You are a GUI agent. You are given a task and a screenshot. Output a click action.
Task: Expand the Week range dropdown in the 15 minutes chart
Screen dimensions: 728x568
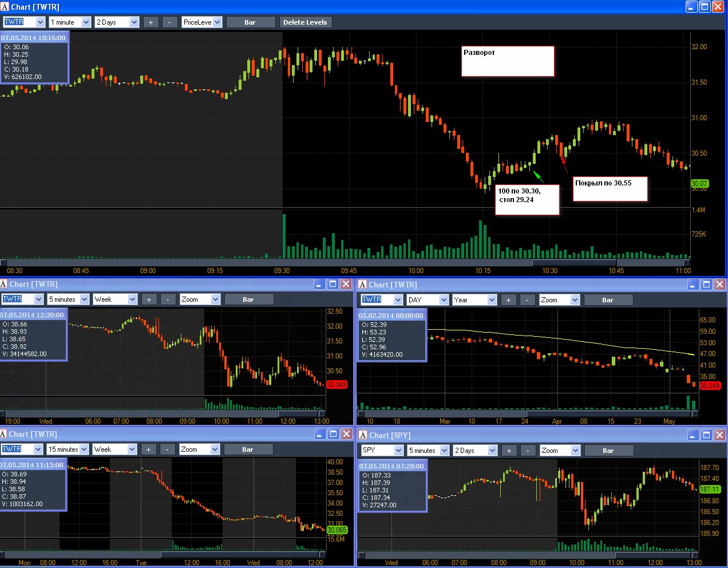click(x=132, y=449)
